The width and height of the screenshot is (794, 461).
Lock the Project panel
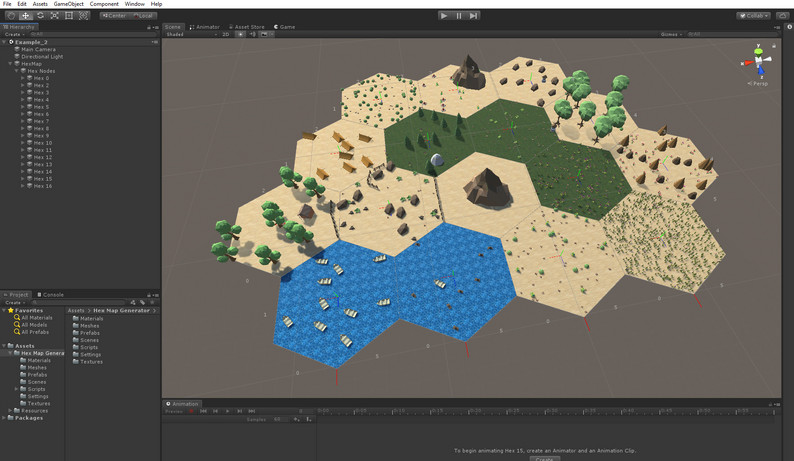[149, 295]
